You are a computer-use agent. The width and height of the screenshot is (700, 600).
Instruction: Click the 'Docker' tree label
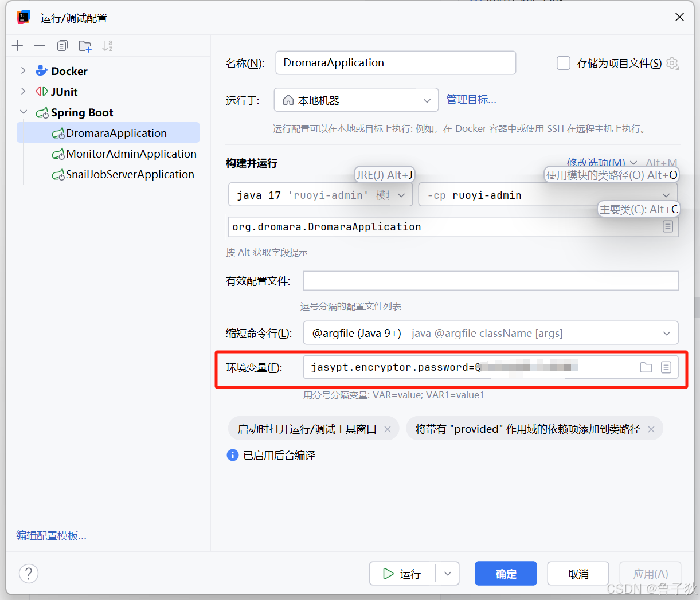69,71
